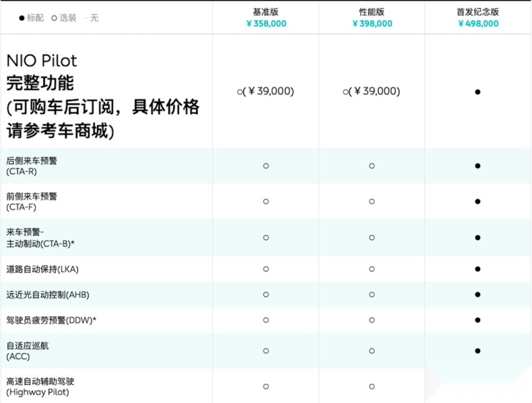Click CTA-F optional circle under 性能版
Screen dimensions: 532x403
(x=372, y=201)
